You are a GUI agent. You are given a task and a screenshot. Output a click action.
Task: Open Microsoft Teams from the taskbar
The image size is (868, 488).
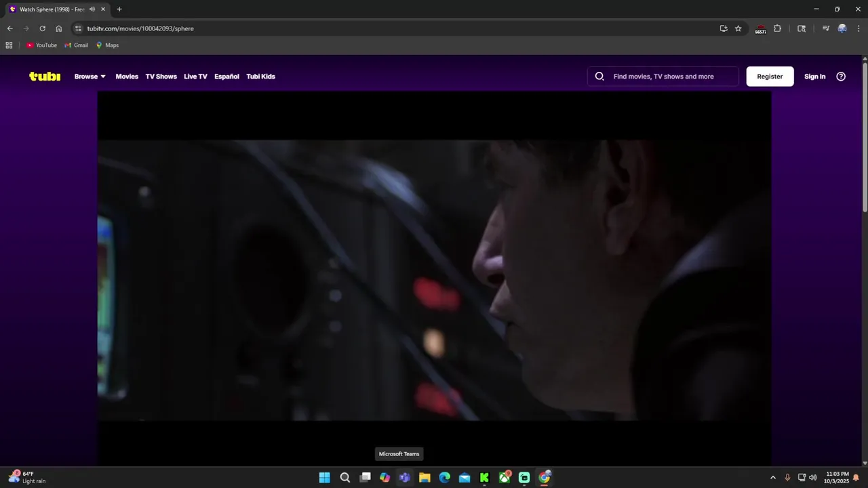pyautogui.click(x=405, y=478)
